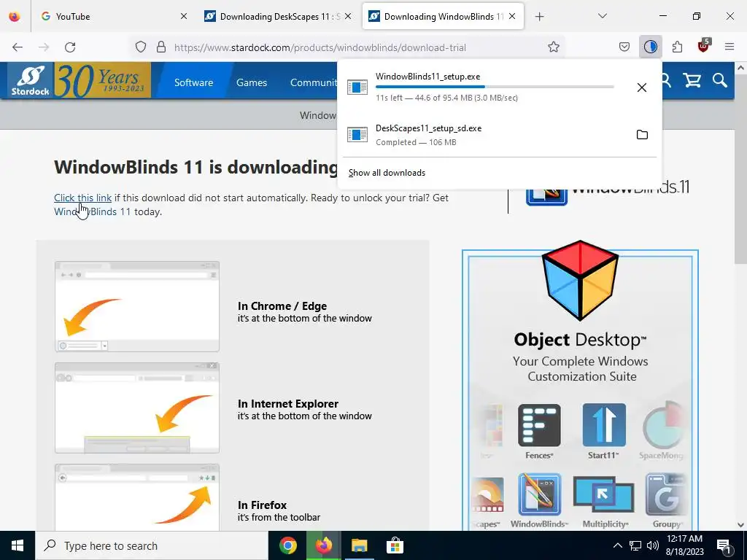Close the Downloading DeskScapes 11 tab
Viewport: 747px width, 560px height.
coord(348,16)
